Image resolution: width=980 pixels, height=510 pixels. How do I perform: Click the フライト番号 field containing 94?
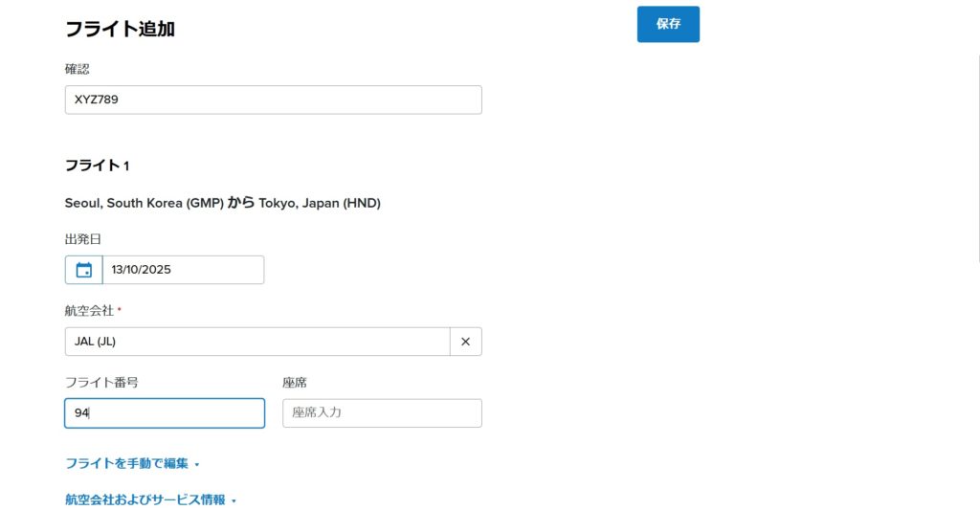pyautogui.click(x=165, y=413)
